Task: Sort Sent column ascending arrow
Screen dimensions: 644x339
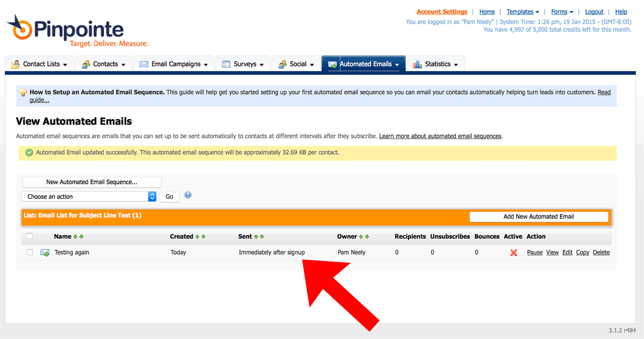Action: coord(255,236)
